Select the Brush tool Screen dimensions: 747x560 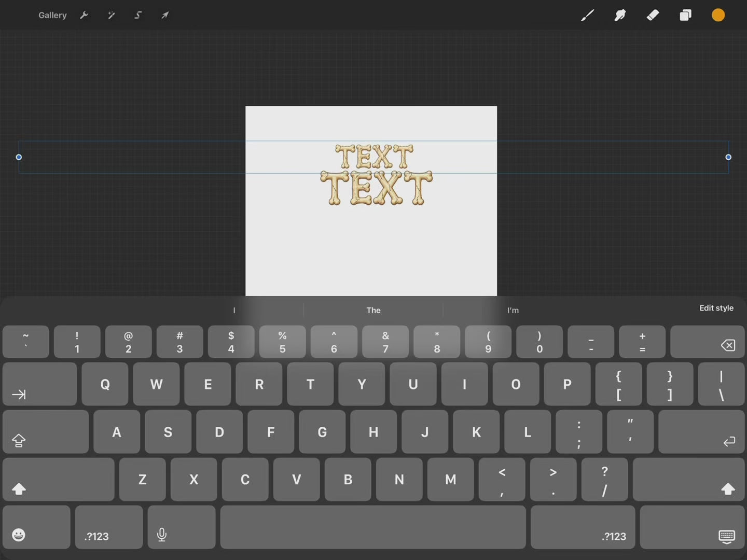(587, 16)
